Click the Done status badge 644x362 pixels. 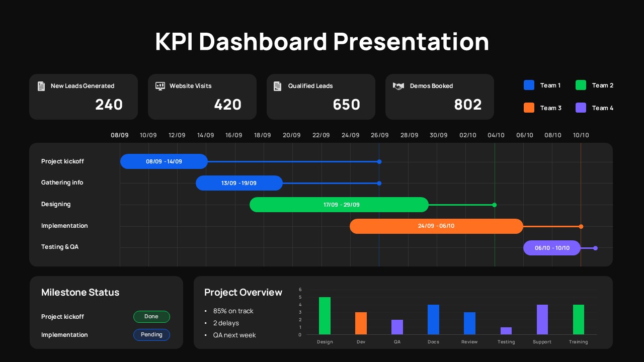pyautogui.click(x=151, y=317)
